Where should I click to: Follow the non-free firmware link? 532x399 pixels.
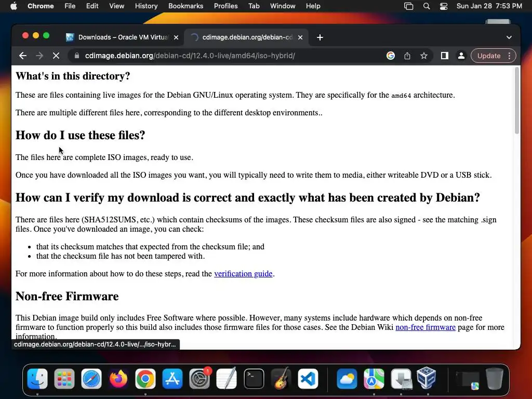coord(425,327)
